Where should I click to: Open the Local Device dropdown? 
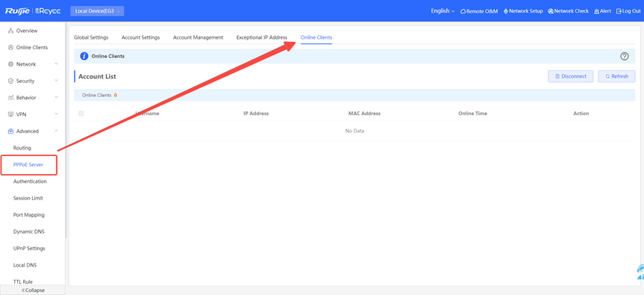(97, 11)
